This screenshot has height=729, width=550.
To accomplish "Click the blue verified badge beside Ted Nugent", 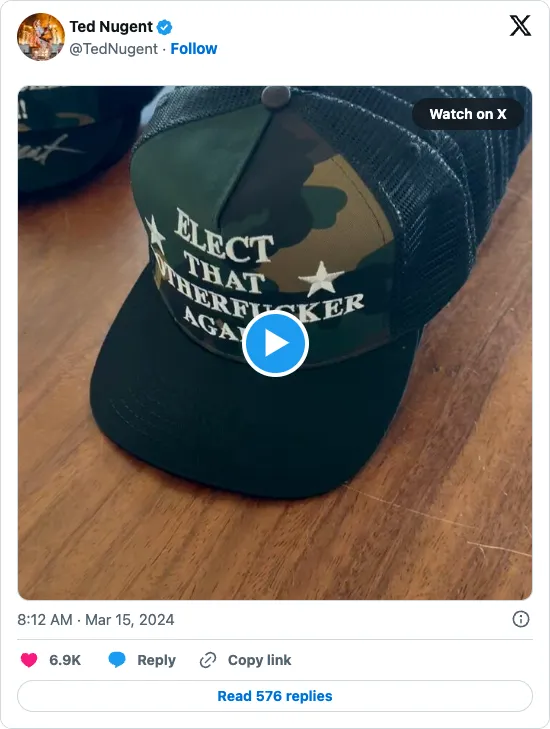I will (164, 27).
